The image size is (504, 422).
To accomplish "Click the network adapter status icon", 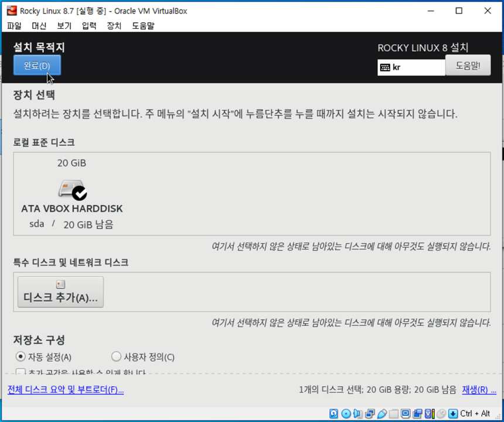I will (x=370, y=414).
